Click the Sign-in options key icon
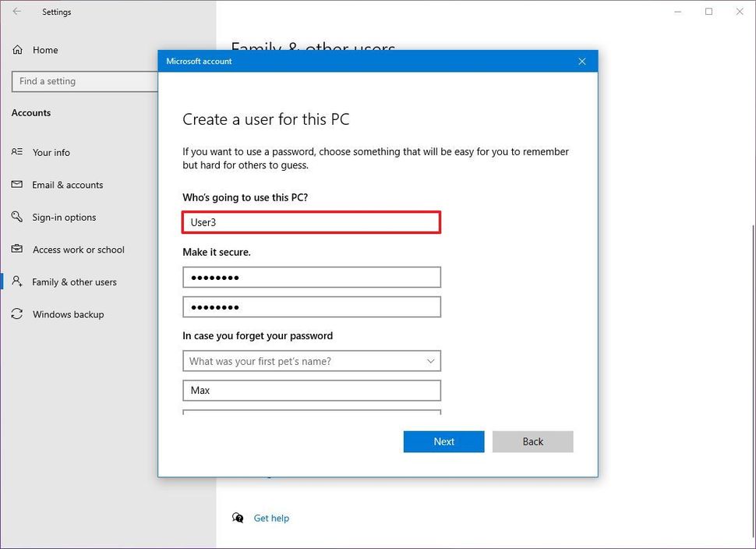The height and width of the screenshot is (549, 756). (x=17, y=218)
